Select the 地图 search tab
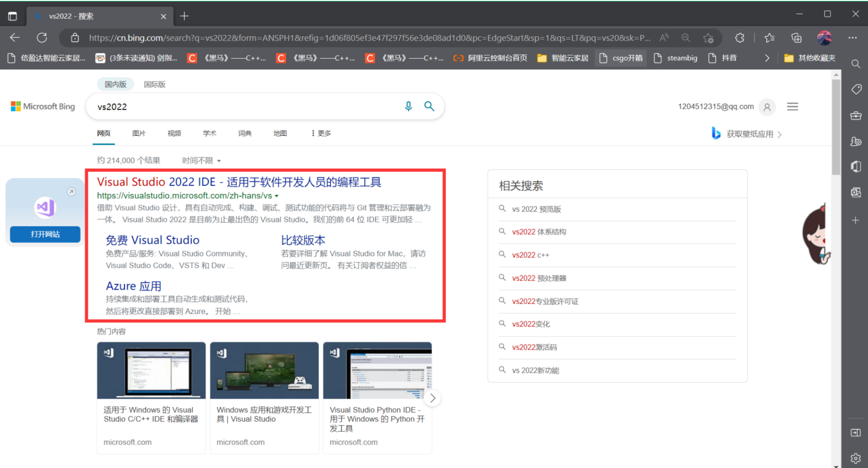Screen dimensions: 868x468 [x=280, y=133]
